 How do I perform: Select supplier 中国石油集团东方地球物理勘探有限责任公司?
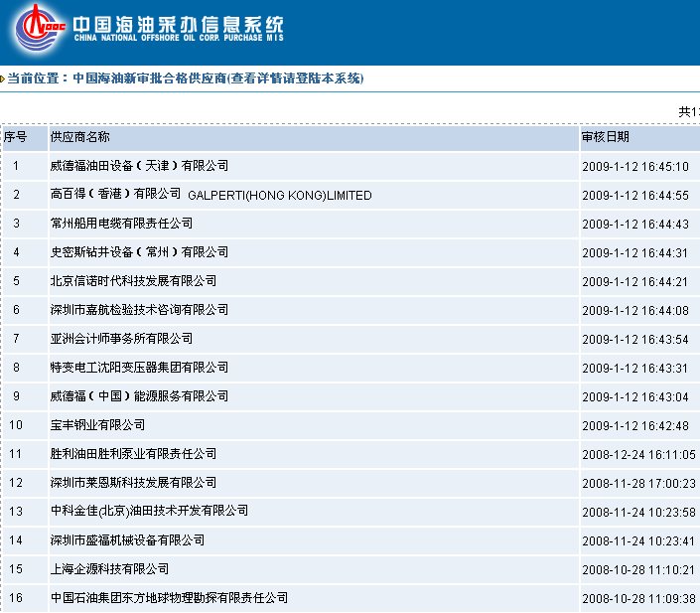[x=169, y=598]
